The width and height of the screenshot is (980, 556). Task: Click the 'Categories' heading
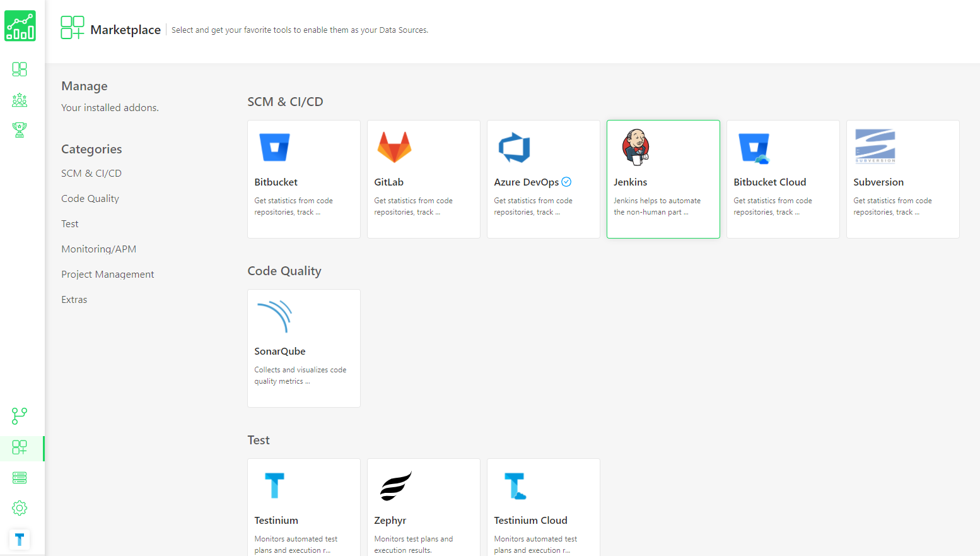click(91, 149)
